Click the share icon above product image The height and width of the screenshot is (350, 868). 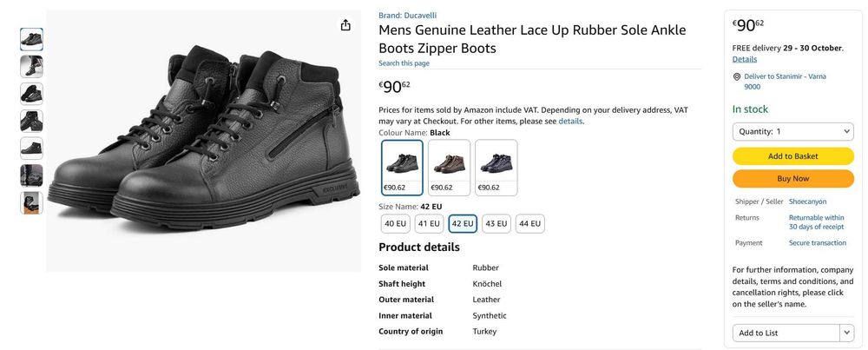[345, 25]
